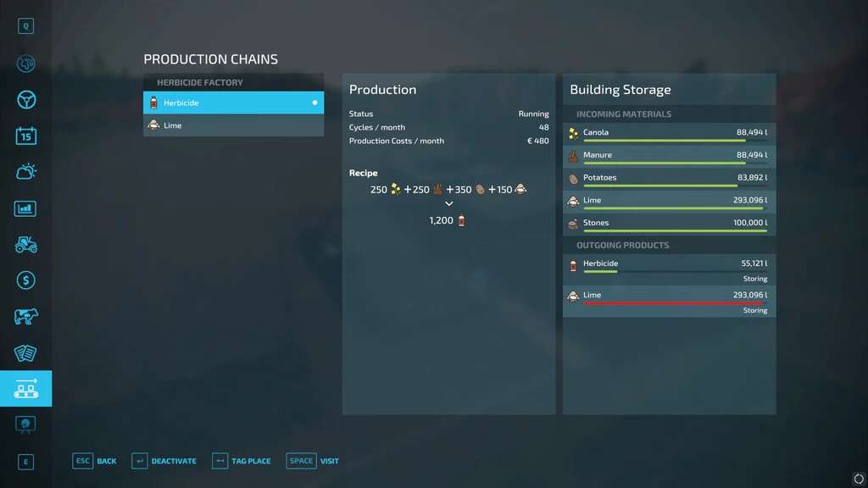The image size is (868, 488).
Task: Open the production chains conveyor icon
Action: pyautogui.click(x=25, y=389)
